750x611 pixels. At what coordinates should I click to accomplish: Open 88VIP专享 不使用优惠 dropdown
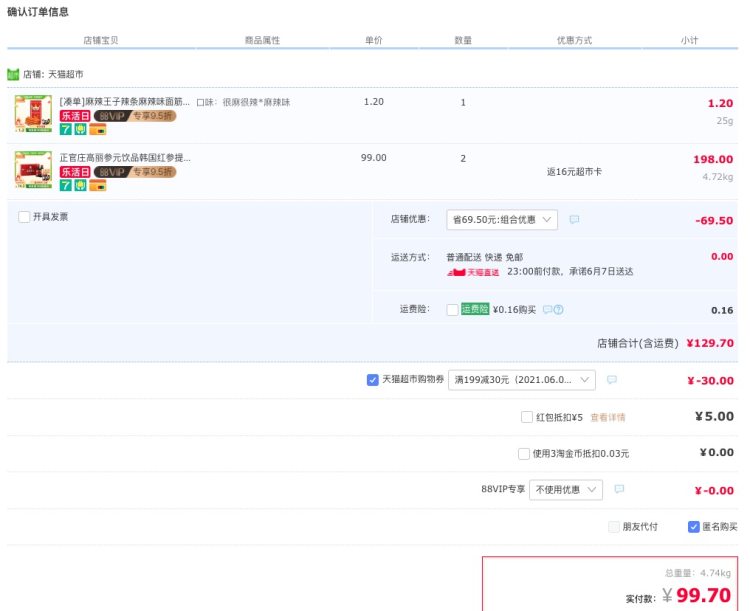click(566, 490)
